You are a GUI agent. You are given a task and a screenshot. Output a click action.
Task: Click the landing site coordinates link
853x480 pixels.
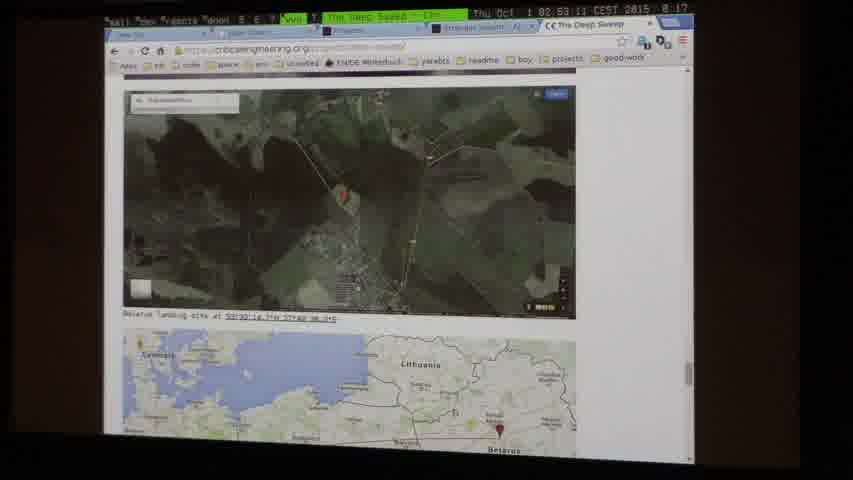click(x=280, y=318)
